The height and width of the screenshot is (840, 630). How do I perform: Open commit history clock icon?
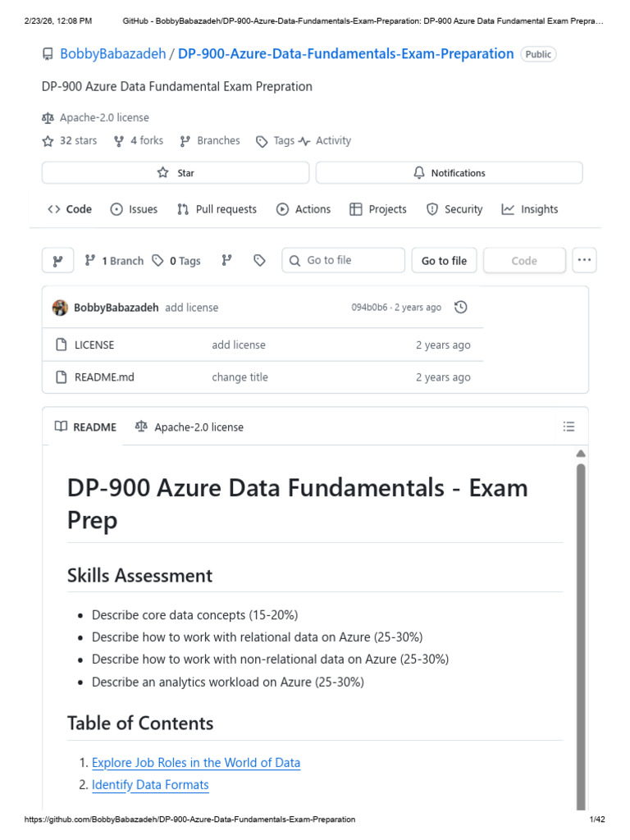[461, 307]
